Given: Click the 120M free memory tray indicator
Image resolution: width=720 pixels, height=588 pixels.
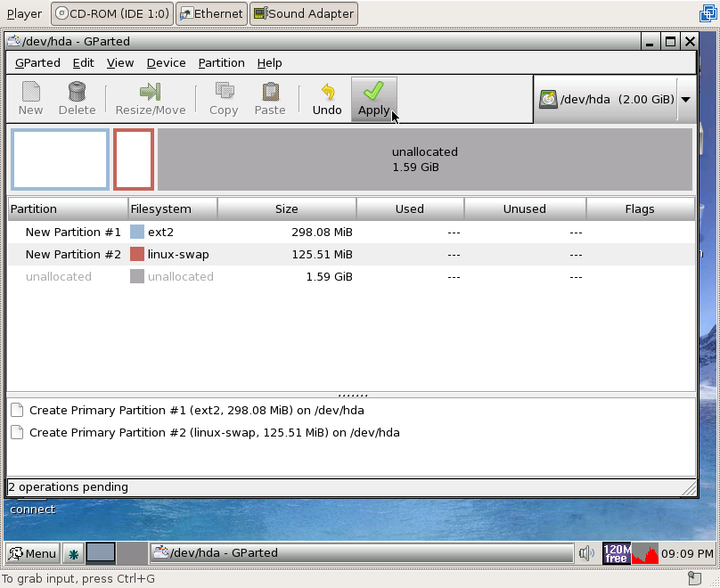Looking at the screenshot, I should [617, 553].
